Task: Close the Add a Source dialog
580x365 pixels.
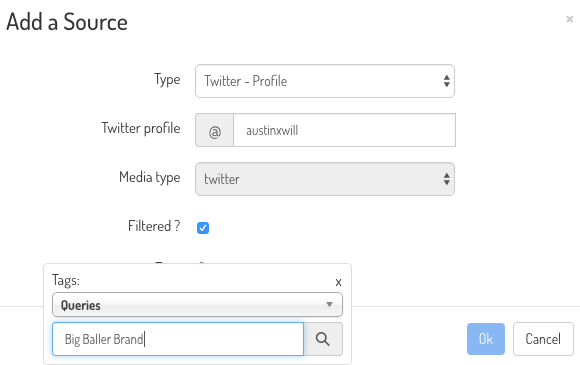Action: [569, 19]
